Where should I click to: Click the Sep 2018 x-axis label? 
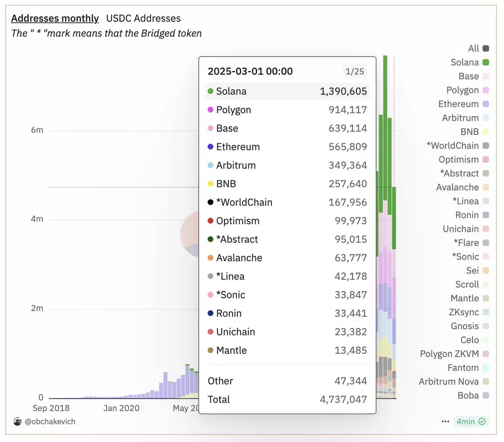pyautogui.click(x=51, y=408)
